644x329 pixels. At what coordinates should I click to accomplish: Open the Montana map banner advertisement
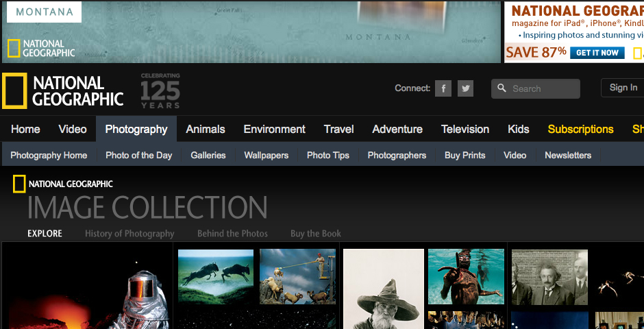tap(251, 32)
